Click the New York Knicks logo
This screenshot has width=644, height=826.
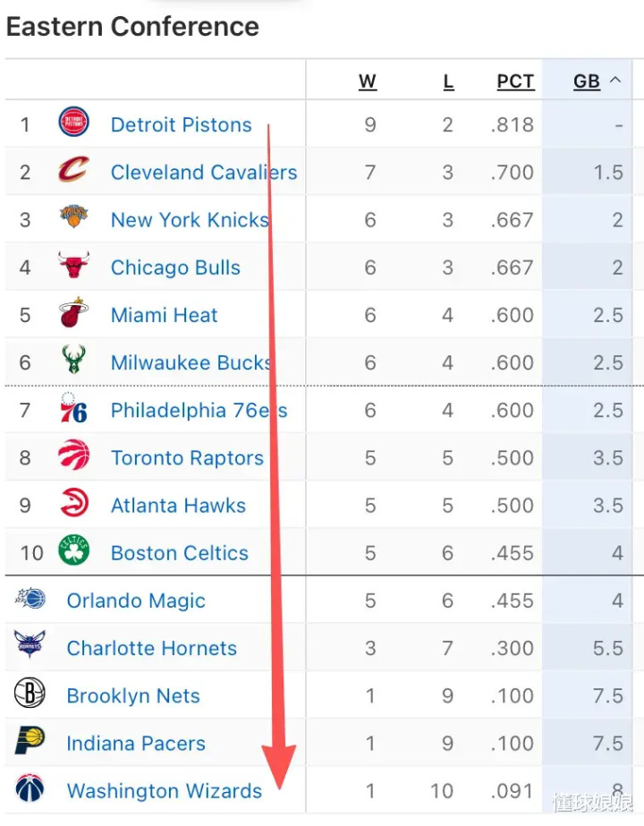click(x=74, y=217)
